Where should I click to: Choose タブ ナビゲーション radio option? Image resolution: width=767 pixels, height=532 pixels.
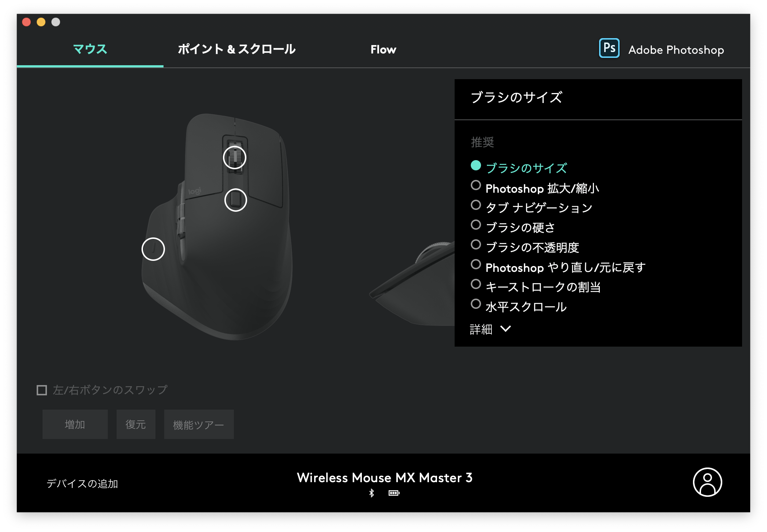click(476, 205)
